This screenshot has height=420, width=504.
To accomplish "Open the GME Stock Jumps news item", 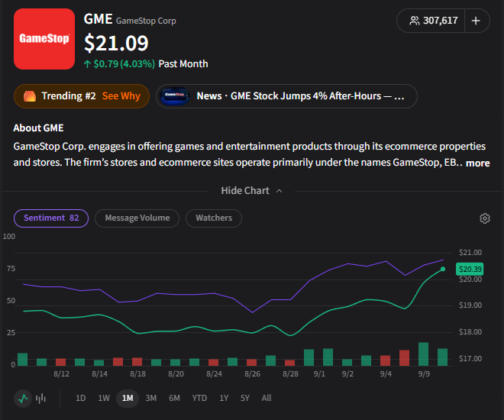I will (286, 96).
